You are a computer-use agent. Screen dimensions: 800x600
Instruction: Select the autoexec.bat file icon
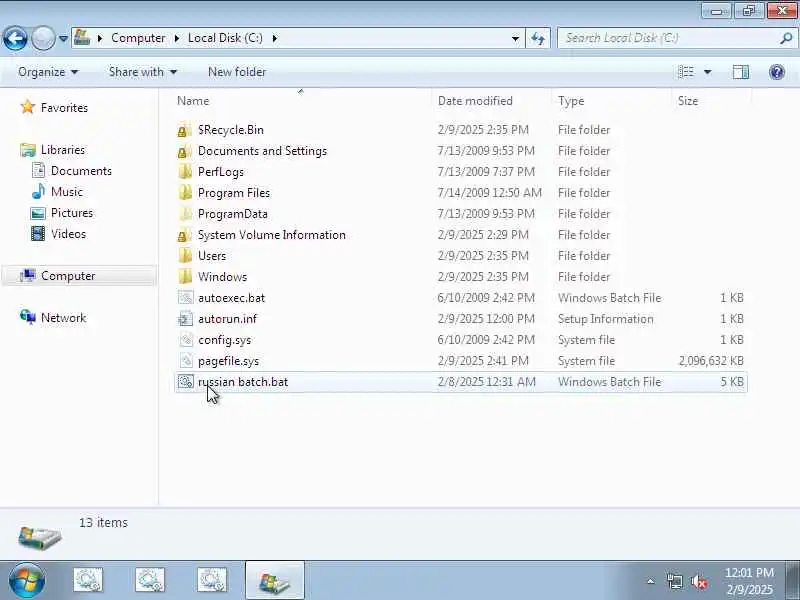186,297
